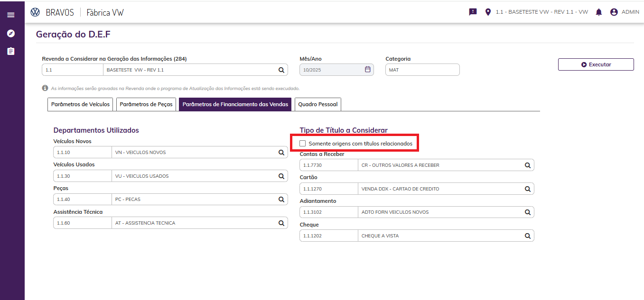Open the ADMIN user account icon
Image resolution: width=644 pixels, height=300 pixels.
coord(614,12)
